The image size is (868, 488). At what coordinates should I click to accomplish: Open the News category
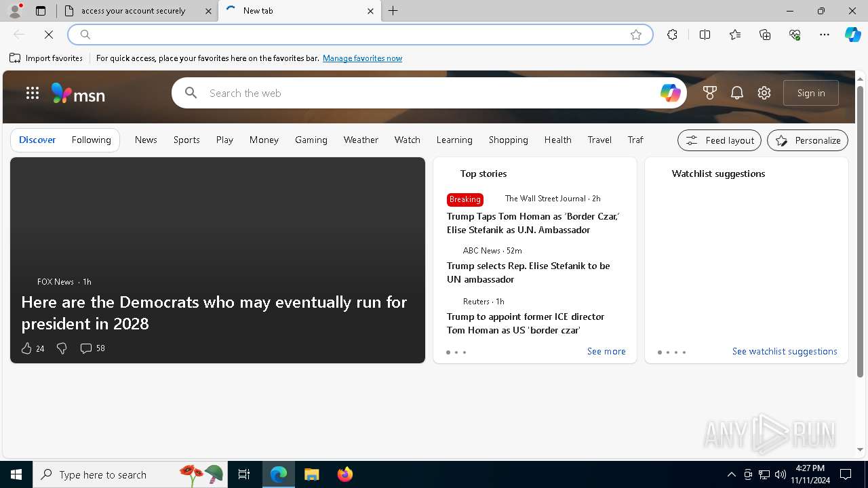click(146, 140)
